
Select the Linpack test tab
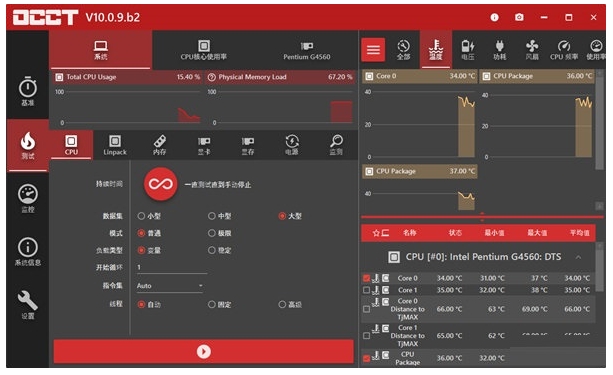(x=115, y=145)
